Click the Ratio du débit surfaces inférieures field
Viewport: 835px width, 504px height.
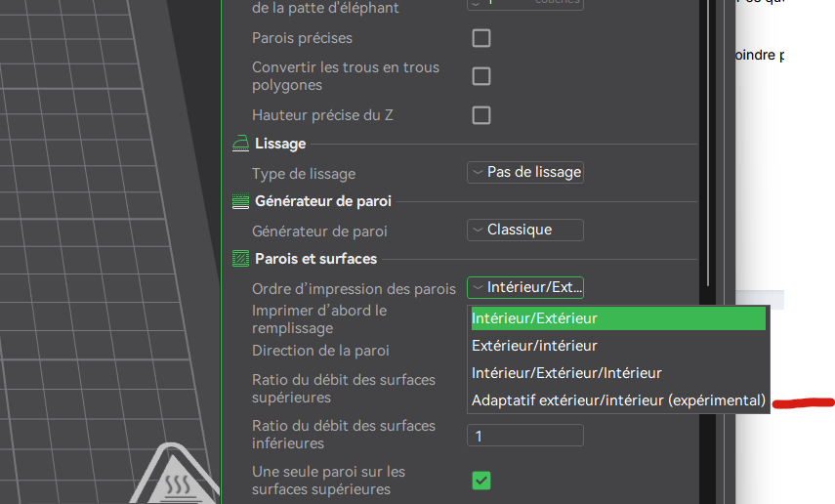(525, 436)
